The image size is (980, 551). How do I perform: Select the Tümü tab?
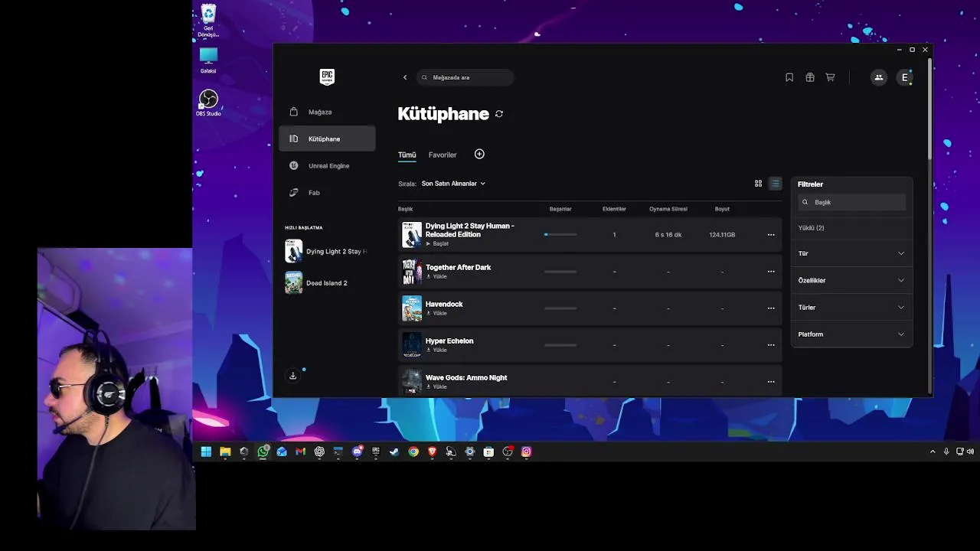407,155
